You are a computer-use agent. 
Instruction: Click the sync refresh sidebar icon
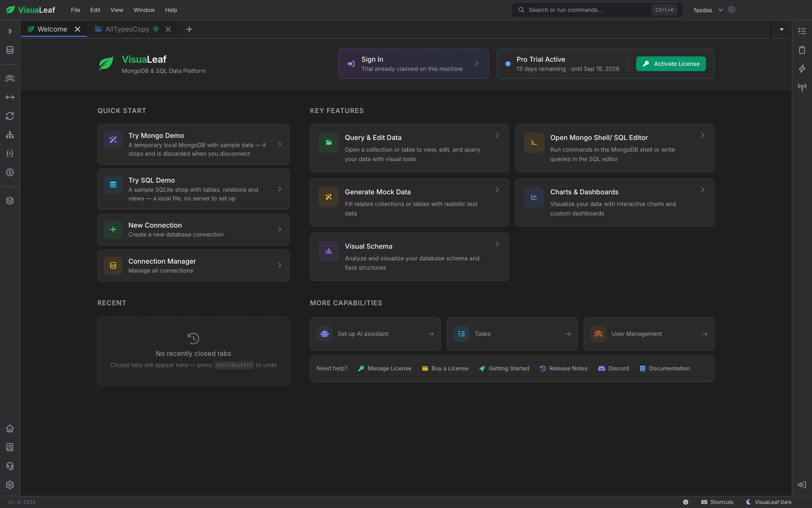click(10, 116)
